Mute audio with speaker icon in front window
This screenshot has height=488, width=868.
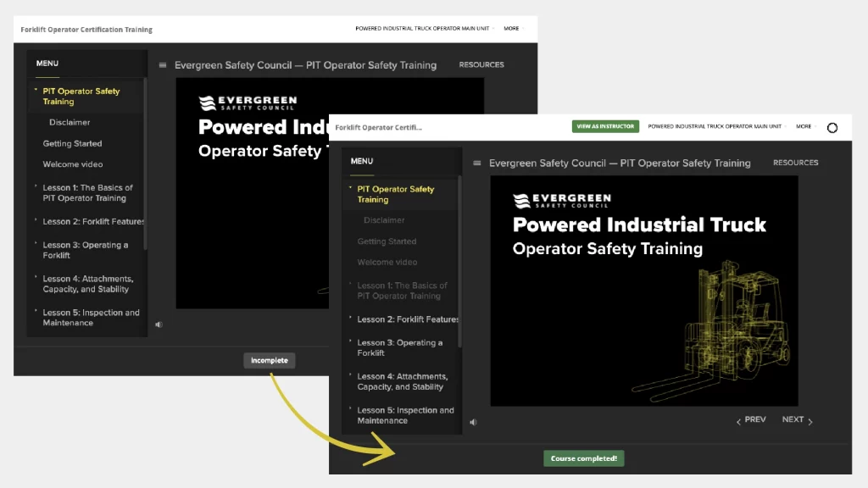pos(473,422)
